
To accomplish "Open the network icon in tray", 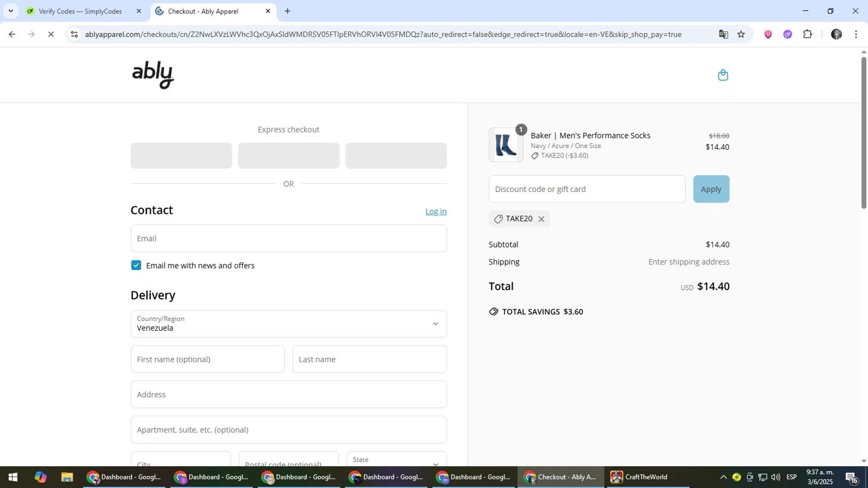I will [763, 477].
